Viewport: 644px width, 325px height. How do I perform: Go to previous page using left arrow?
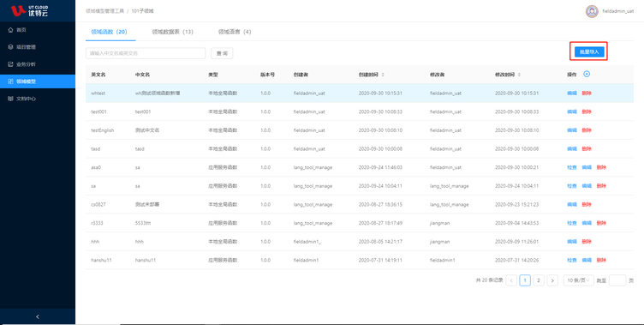511,280
